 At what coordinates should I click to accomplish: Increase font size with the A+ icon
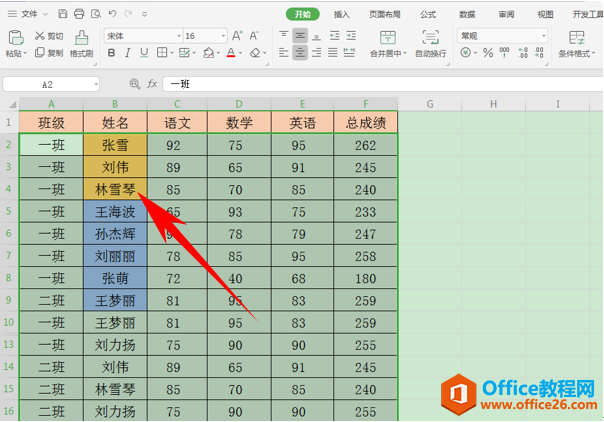237,36
